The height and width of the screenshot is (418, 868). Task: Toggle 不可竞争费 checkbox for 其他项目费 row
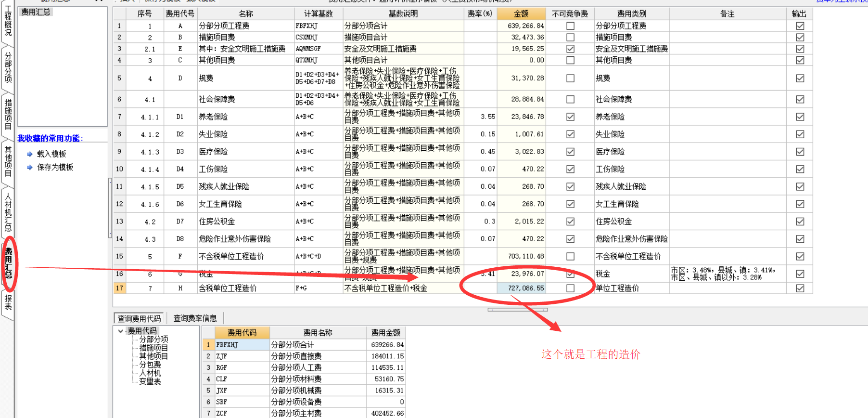tap(570, 60)
